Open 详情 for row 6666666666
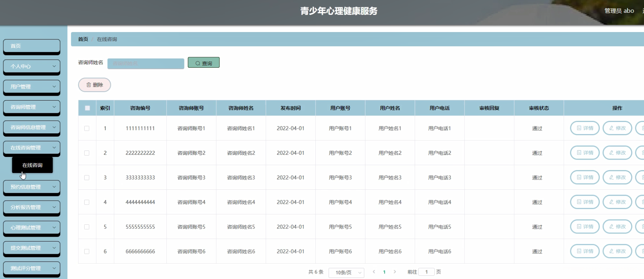Viewport: 644px width, 279px height. tap(585, 251)
